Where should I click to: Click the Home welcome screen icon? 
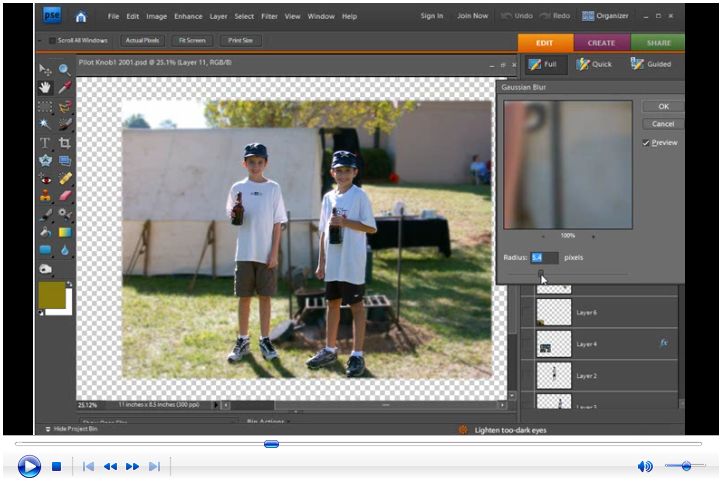point(81,17)
